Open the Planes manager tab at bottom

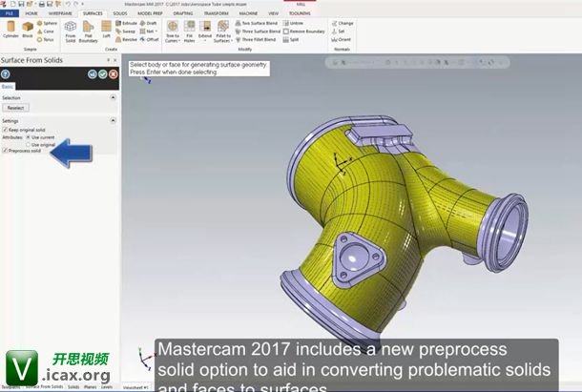pyautogui.click(x=90, y=387)
